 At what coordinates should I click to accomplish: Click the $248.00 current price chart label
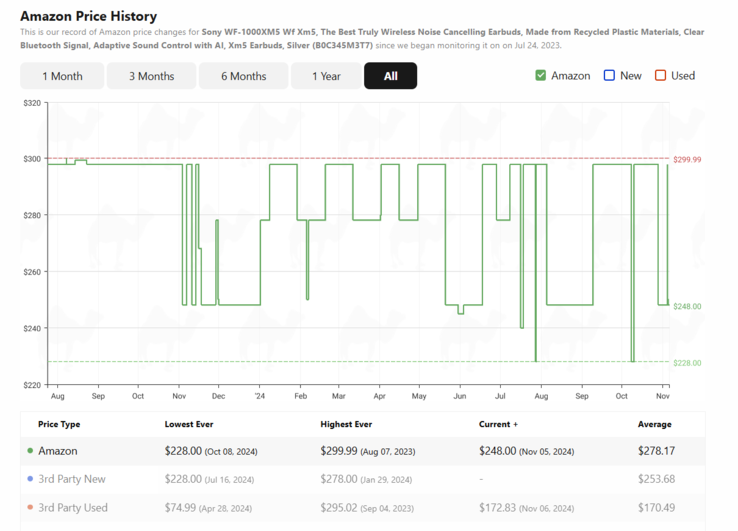coord(687,306)
